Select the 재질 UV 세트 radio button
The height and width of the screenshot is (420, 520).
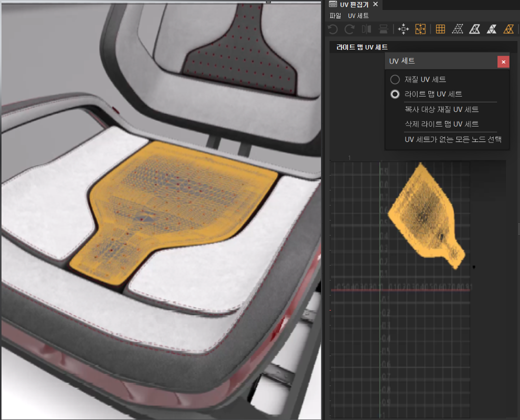point(395,79)
